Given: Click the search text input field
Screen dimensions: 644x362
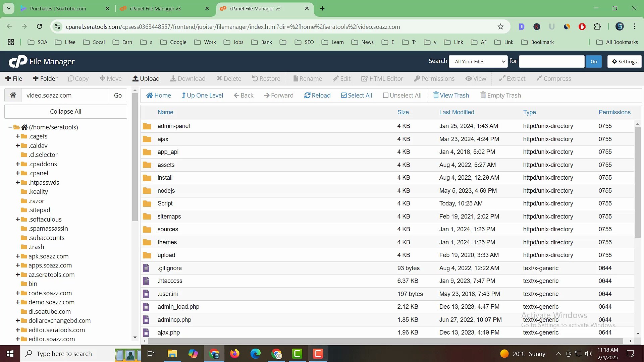Looking at the screenshot, I should [551, 61].
